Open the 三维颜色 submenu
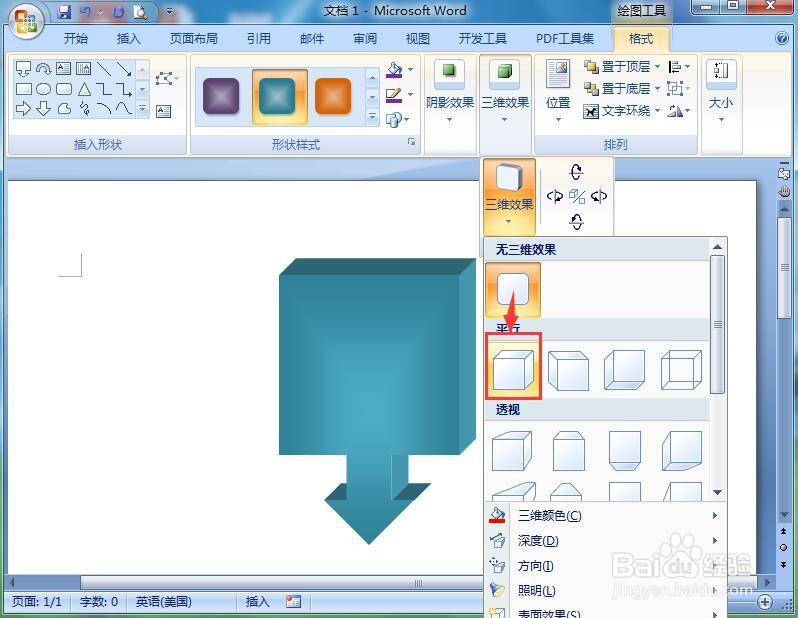Viewport: 798px width, 618px height. pyautogui.click(x=605, y=516)
